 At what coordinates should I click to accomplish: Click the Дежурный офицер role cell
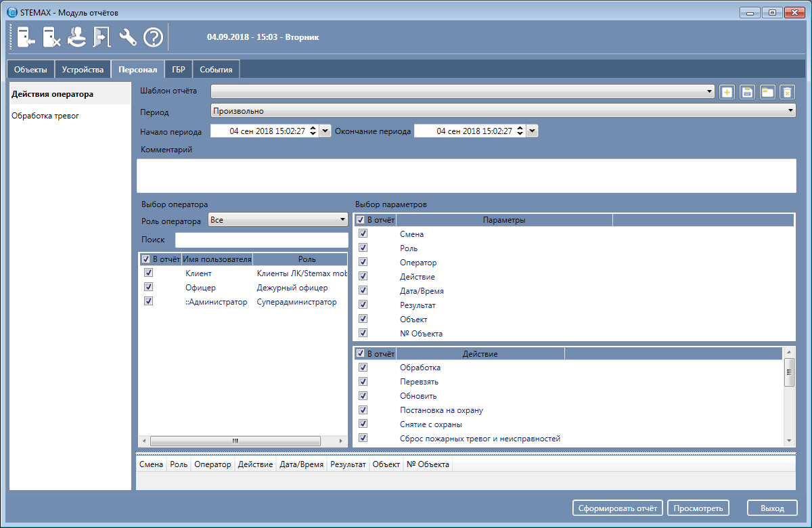(x=292, y=288)
